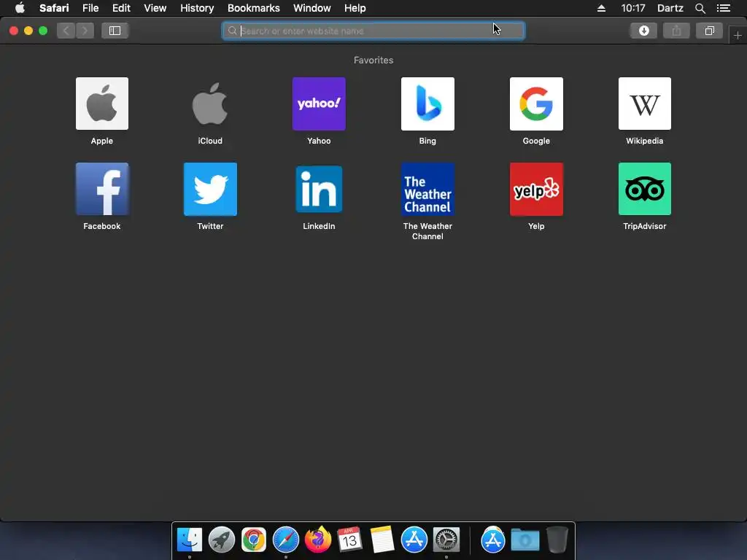Image resolution: width=747 pixels, height=560 pixels.
Task: Open the Apple system menu
Action: pyautogui.click(x=20, y=8)
